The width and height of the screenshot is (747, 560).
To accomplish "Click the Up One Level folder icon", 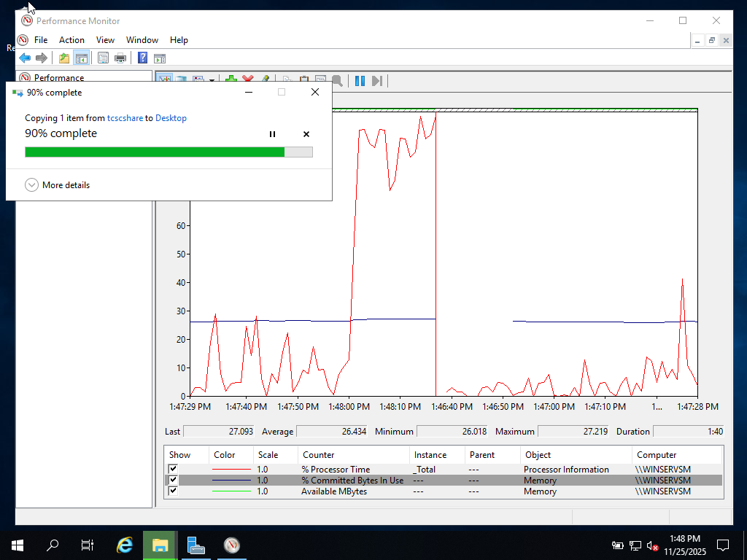I will [x=64, y=58].
